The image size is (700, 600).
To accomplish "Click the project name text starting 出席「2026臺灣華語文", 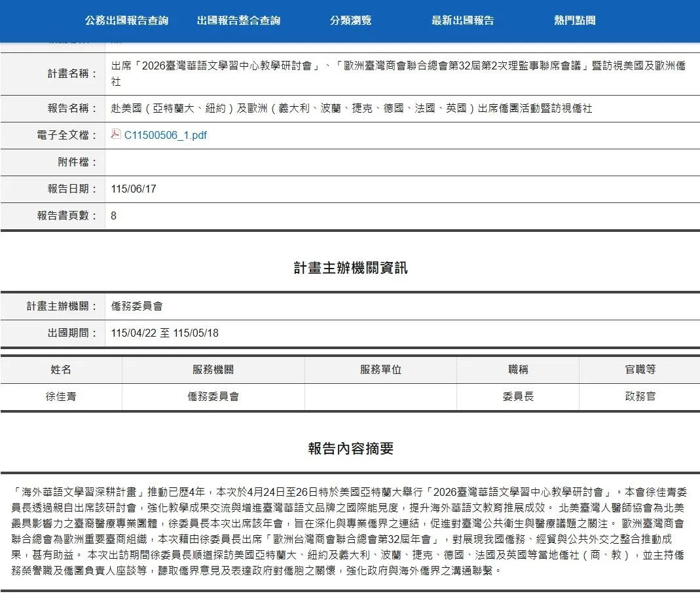I will (x=398, y=73).
